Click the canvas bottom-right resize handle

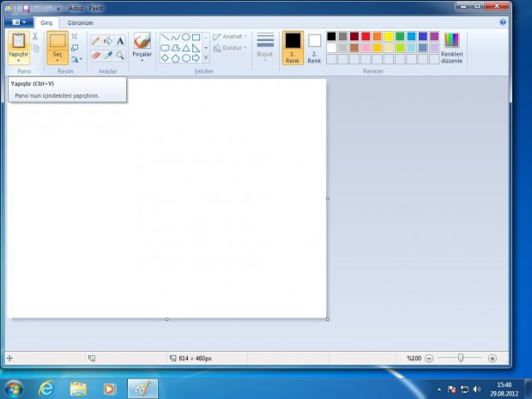328,319
